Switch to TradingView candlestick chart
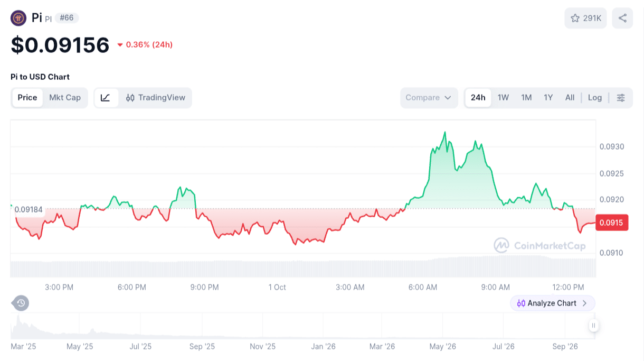This screenshot has height=361, width=644. click(155, 98)
